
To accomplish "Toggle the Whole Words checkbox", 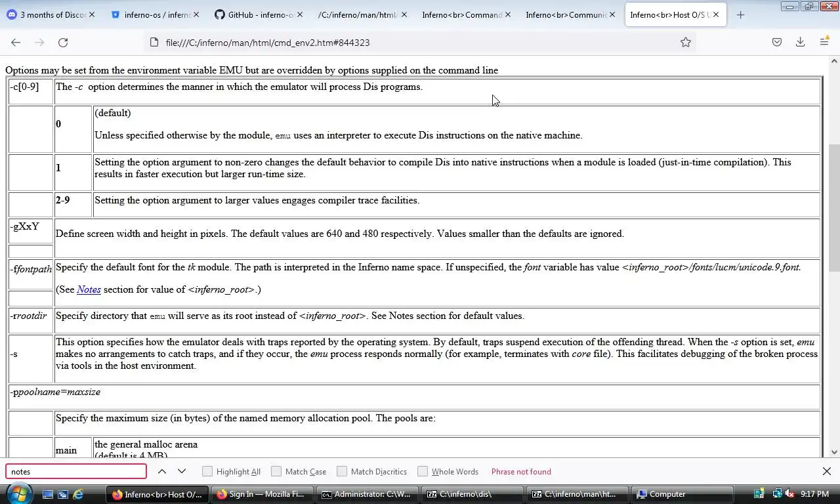I will 423,471.
